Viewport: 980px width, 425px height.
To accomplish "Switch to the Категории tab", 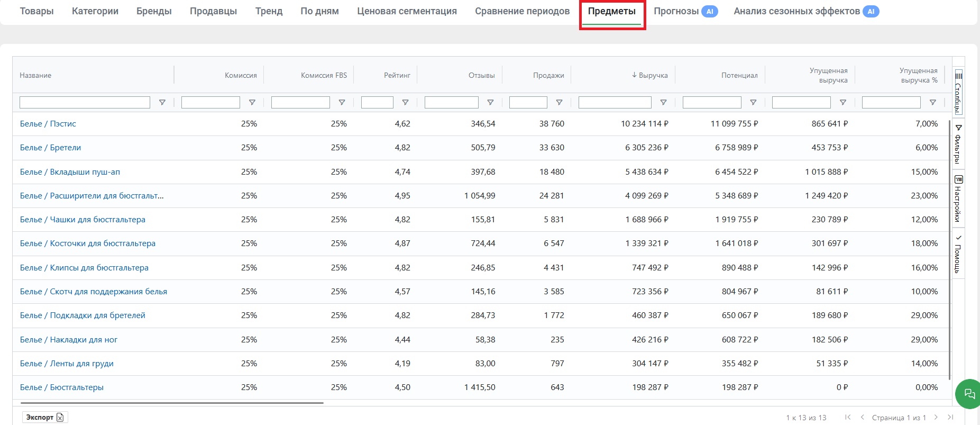I will (x=95, y=11).
